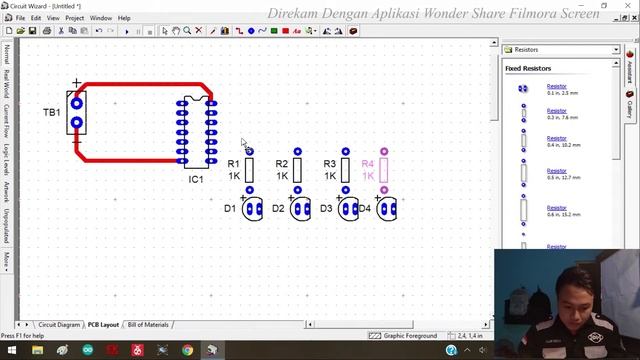Select the red Text label tool
The image size is (640, 360).
(x=297, y=31)
